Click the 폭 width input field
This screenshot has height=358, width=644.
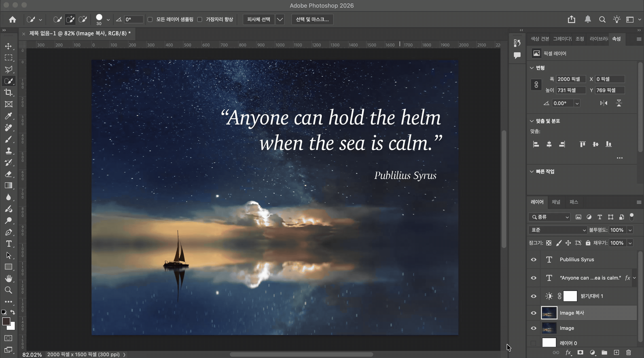(571, 79)
